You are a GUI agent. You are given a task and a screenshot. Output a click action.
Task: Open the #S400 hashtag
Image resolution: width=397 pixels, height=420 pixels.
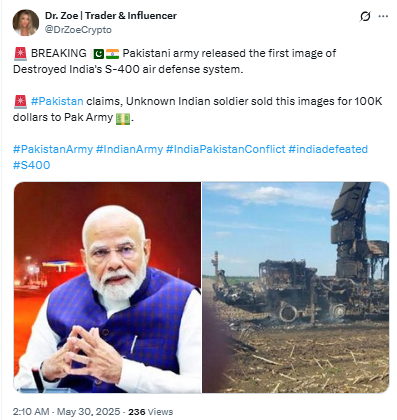pyautogui.click(x=32, y=165)
